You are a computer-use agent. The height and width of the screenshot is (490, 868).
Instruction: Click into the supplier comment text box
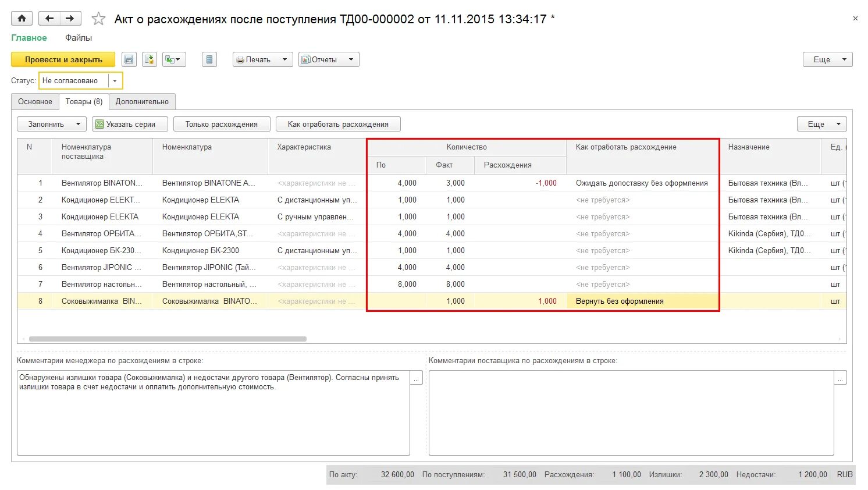(631, 413)
